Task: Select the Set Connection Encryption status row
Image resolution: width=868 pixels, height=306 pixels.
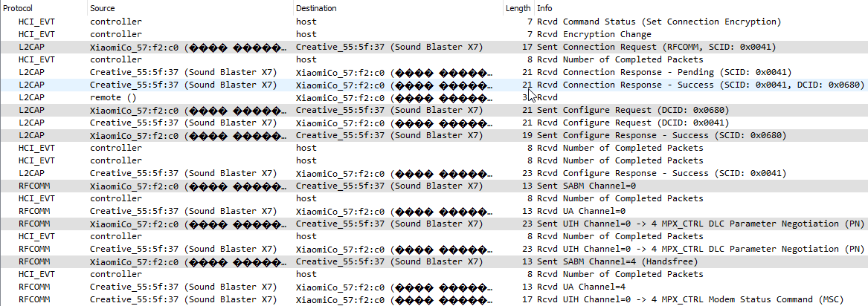Action: [x=434, y=22]
